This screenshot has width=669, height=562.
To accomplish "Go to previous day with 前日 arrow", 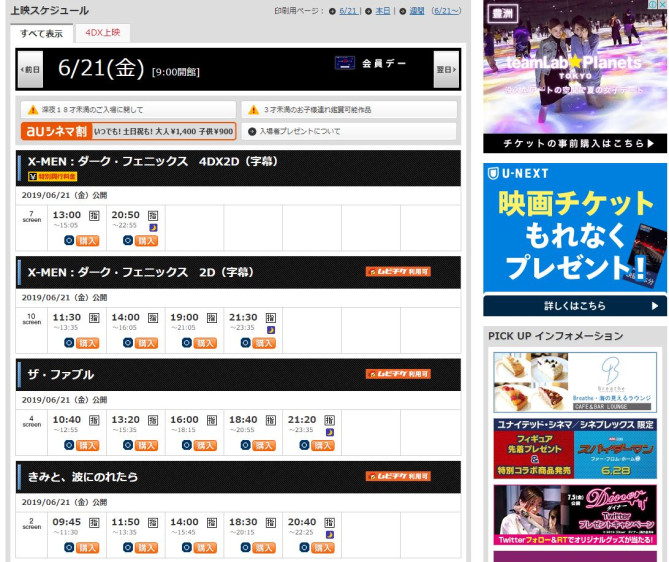I will (31, 70).
